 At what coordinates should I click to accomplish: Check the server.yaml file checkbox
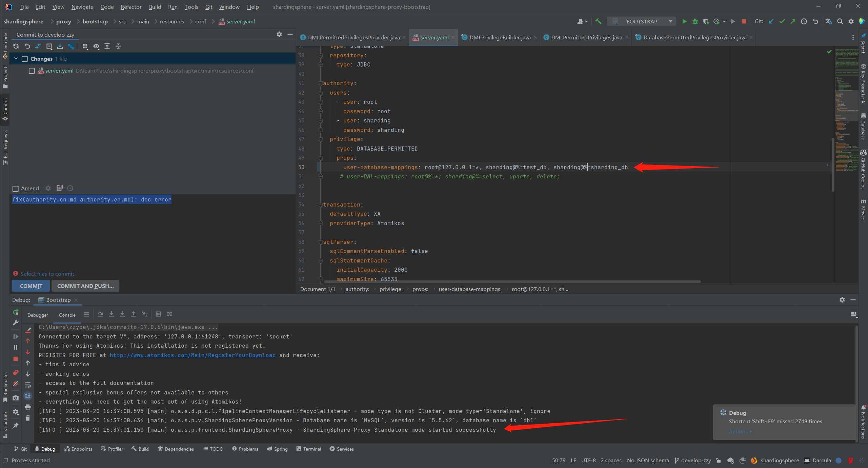coord(32,71)
